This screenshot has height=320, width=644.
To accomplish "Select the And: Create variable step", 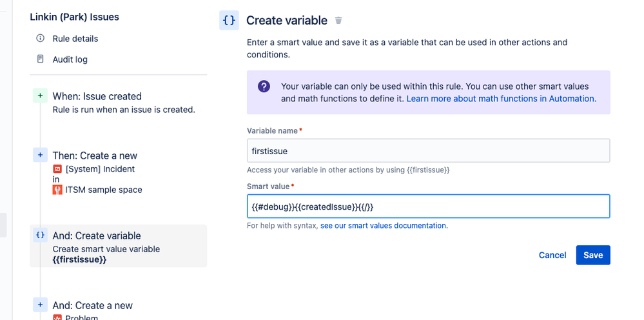I will 118,246.
